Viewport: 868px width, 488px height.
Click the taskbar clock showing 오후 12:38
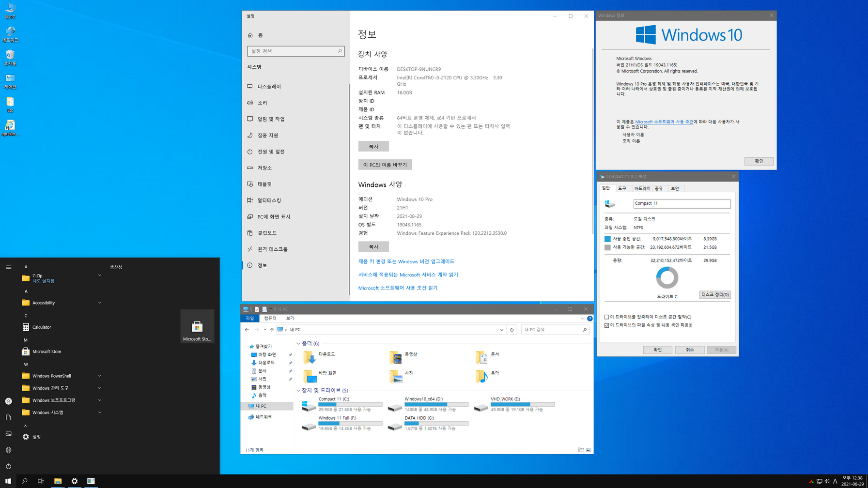852,481
